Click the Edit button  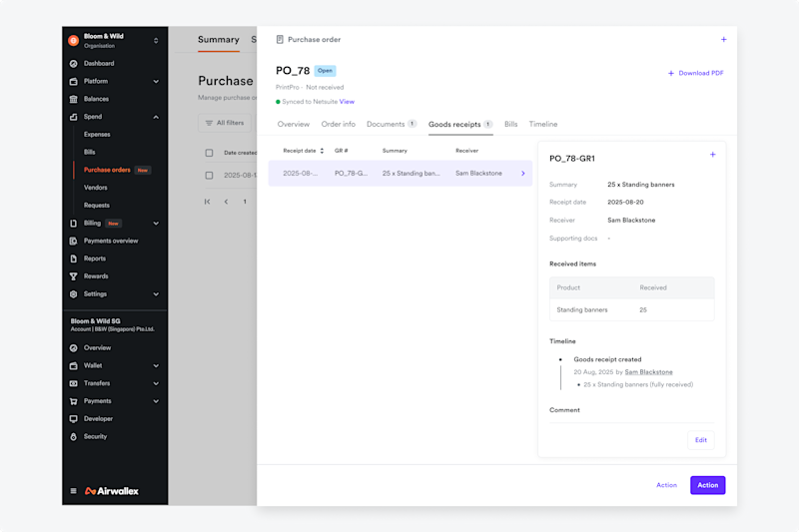(701, 440)
